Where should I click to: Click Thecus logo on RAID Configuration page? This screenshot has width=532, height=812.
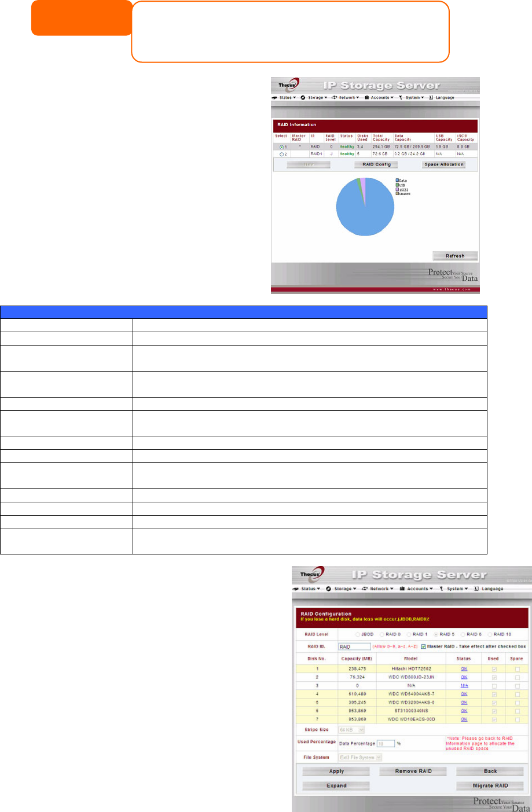[311, 575]
